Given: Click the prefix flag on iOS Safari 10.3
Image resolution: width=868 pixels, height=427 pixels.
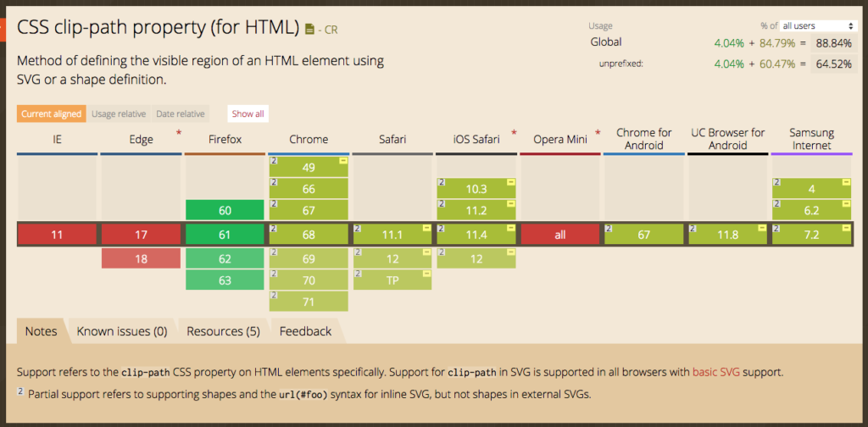Looking at the screenshot, I should (511, 182).
